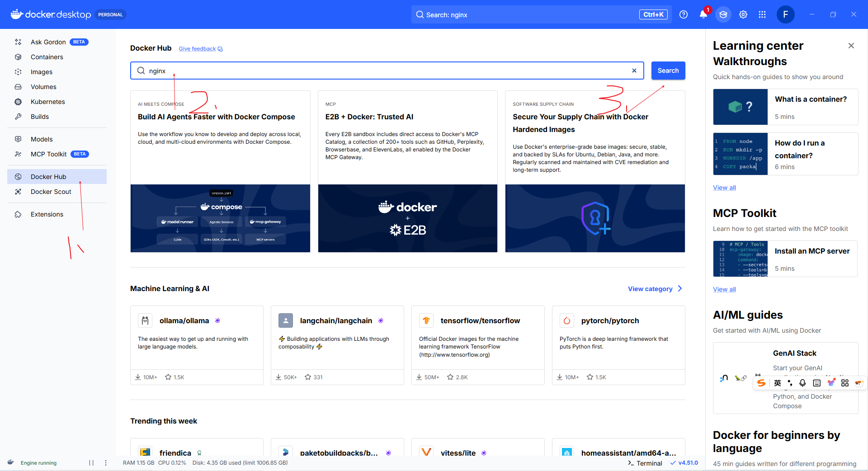Open the friendica trending card

pyautogui.click(x=197, y=447)
